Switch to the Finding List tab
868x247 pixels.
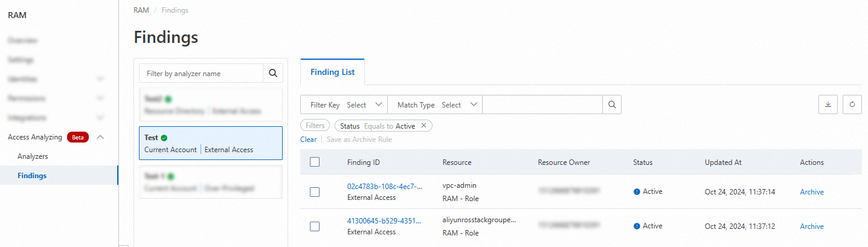pyautogui.click(x=332, y=72)
